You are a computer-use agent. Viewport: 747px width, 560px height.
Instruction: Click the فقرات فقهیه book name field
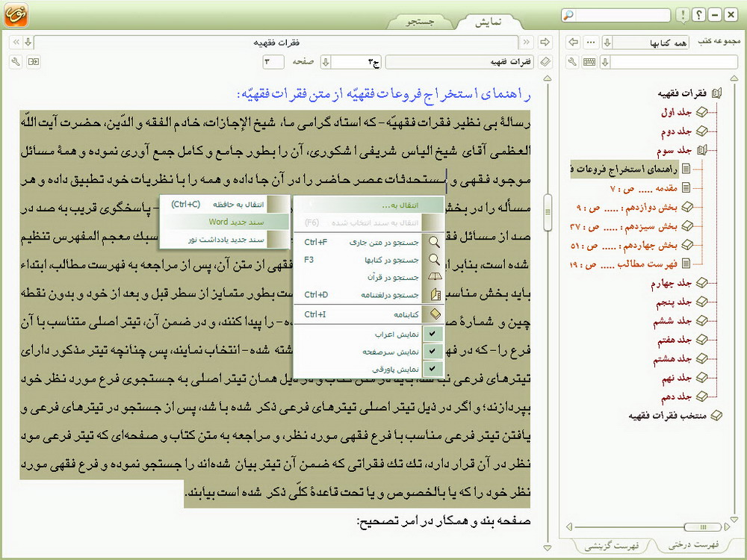(x=459, y=62)
